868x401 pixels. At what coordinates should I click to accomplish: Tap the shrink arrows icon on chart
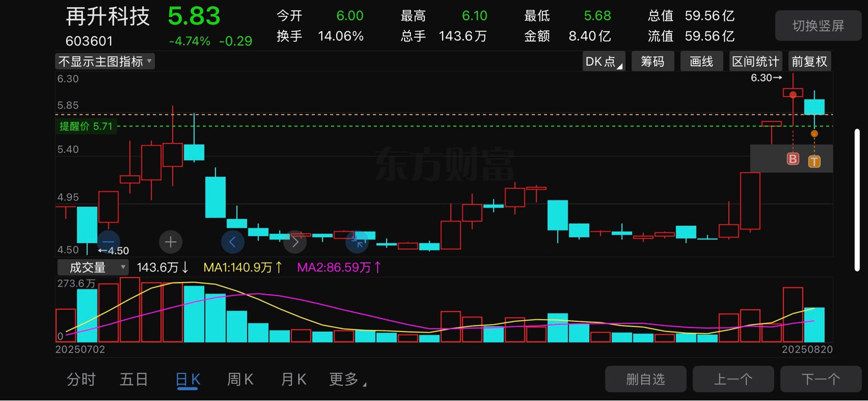(357, 242)
